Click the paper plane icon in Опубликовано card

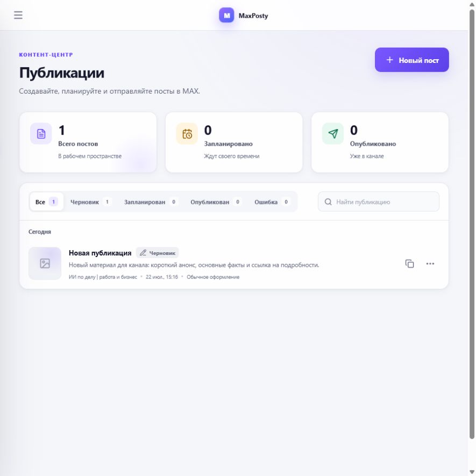click(333, 133)
